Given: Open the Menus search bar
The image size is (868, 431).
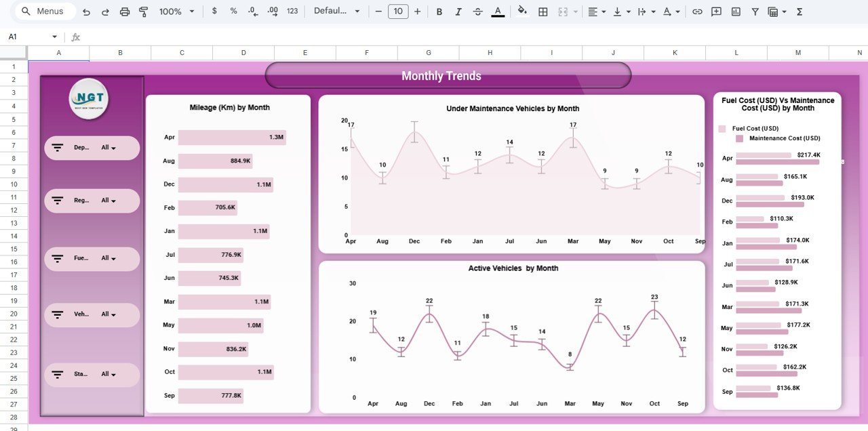Looking at the screenshot, I should pos(43,12).
